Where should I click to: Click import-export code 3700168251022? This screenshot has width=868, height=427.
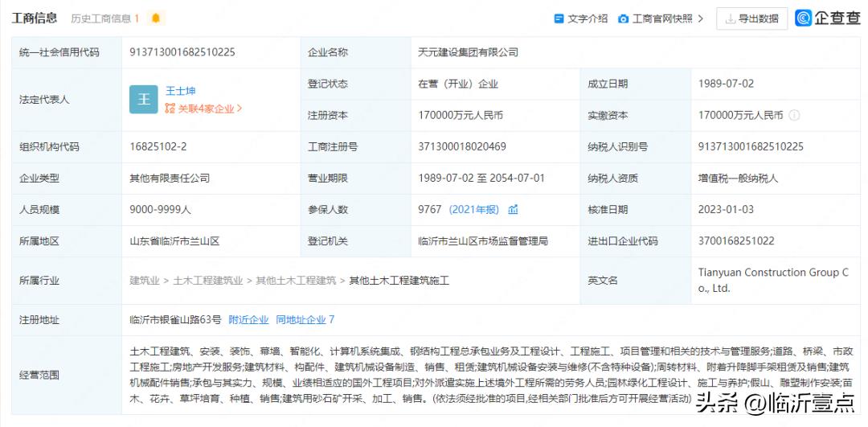(x=736, y=241)
